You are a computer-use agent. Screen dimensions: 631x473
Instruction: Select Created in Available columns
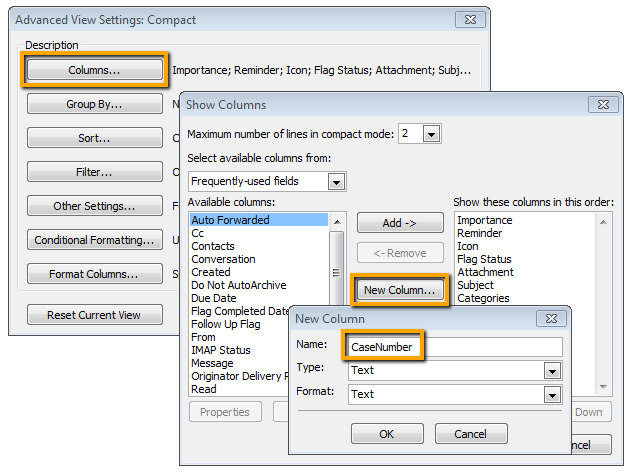pyautogui.click(x=259, y=272)
